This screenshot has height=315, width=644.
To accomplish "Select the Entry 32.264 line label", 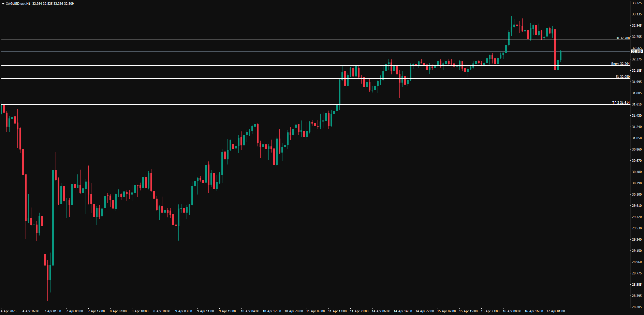I will [620, 64].
